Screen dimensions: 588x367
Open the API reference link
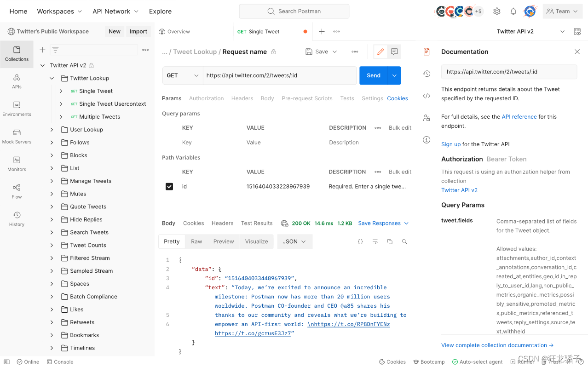tap(519, 117)
